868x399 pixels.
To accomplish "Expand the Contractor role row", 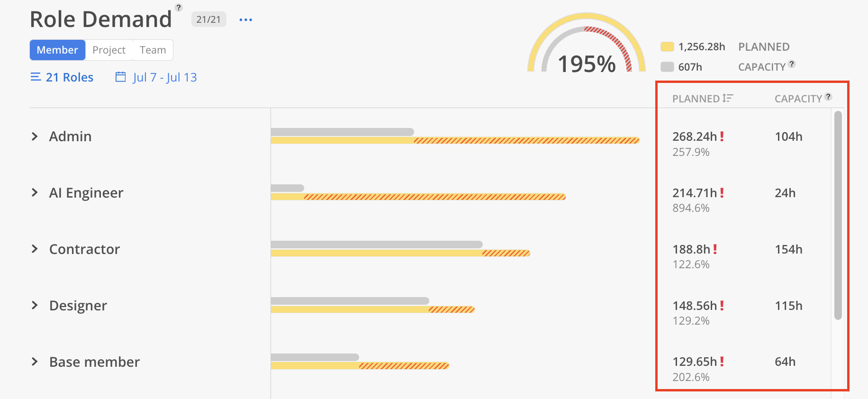I will click(x=35, y=249).
